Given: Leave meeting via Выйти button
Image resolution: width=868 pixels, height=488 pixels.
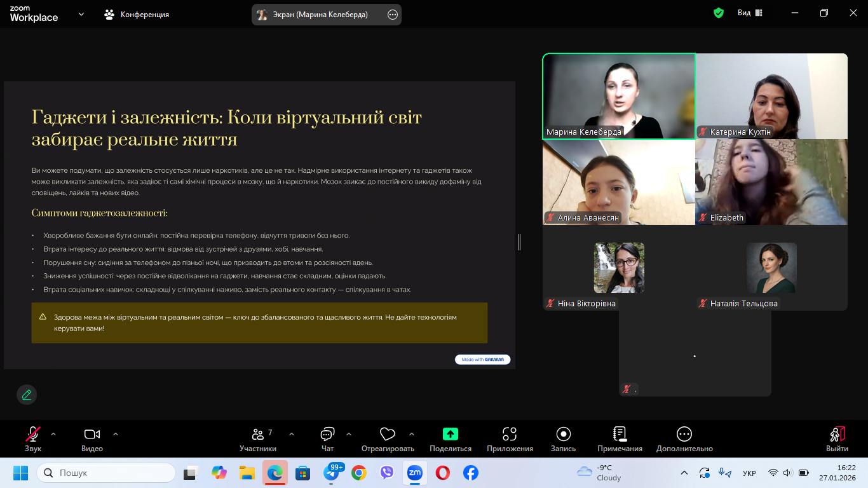Looking at the screenshot, I should click(x=837, y=438).
